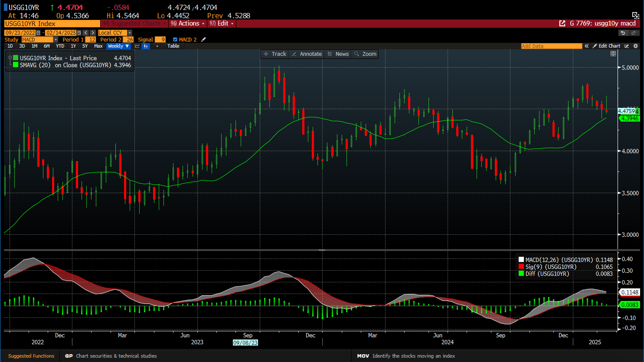Viewport: 644px width, 362px height.
Task: Switch to line chart type icon
Action: coord(137,46)
